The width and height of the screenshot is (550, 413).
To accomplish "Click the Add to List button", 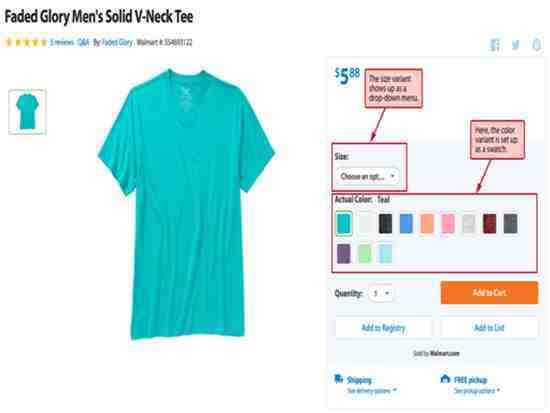I will click(489, 328).
